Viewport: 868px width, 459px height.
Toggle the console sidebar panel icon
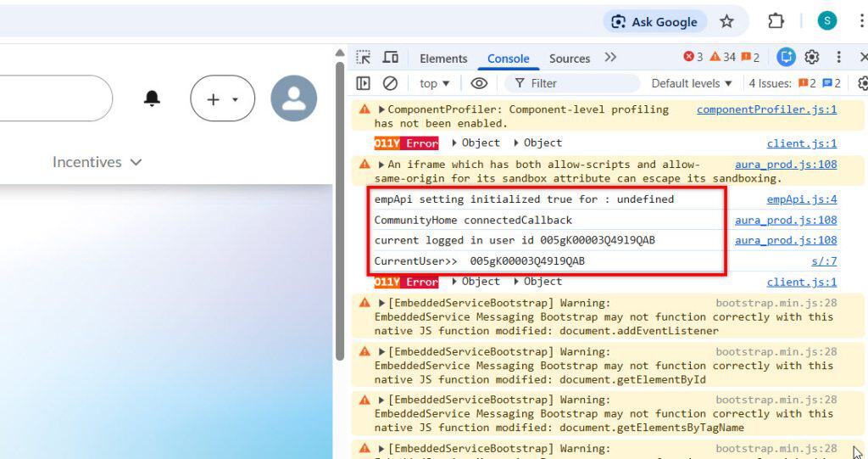[x=363, y=83]
